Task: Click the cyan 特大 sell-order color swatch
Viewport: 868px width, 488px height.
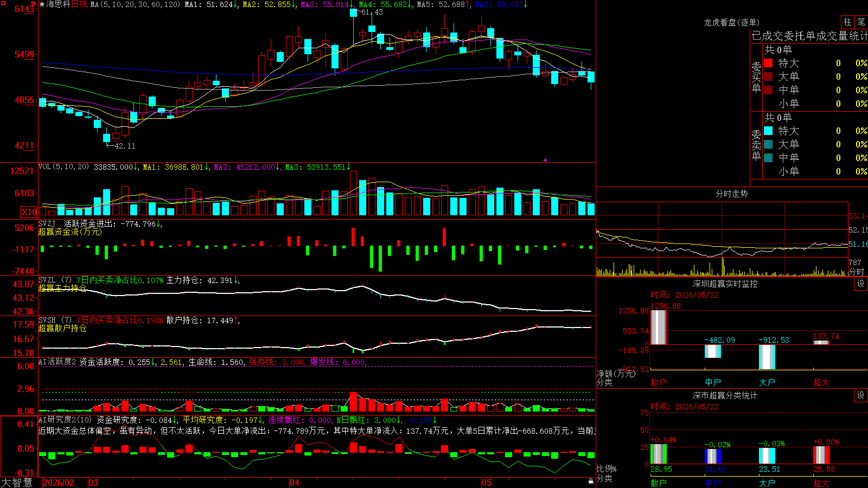Action: point(768,131)
